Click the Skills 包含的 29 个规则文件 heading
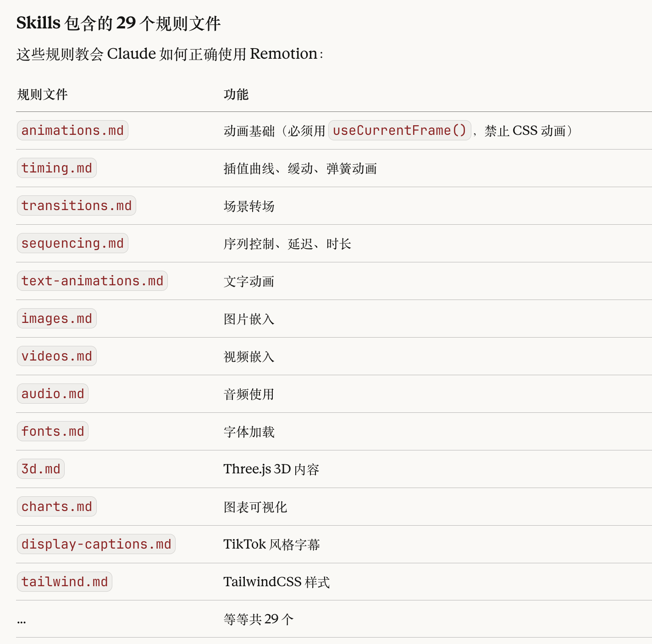The height and width of the screenshot is (644, 652). pos(118,23)
